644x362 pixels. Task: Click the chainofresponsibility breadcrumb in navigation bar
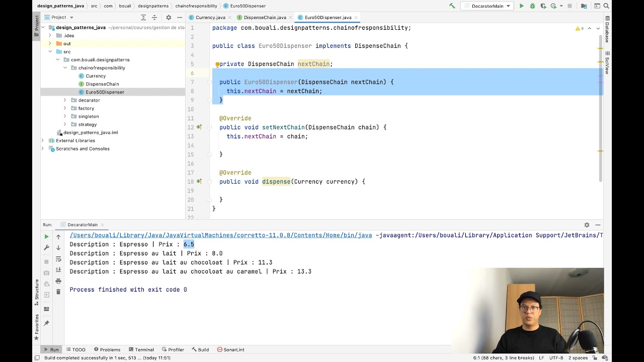(x=196, y=6)
